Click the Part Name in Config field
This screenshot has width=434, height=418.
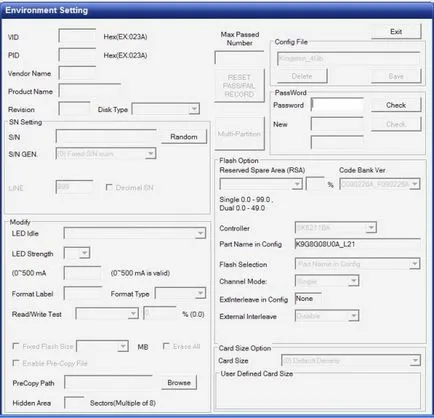358,244
